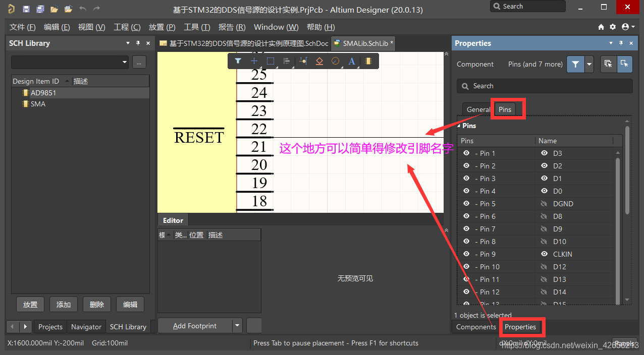This screenshot has width=644, height=355.
Task: Open the 工具 (T) menu
Action: (x=197, y=27)
